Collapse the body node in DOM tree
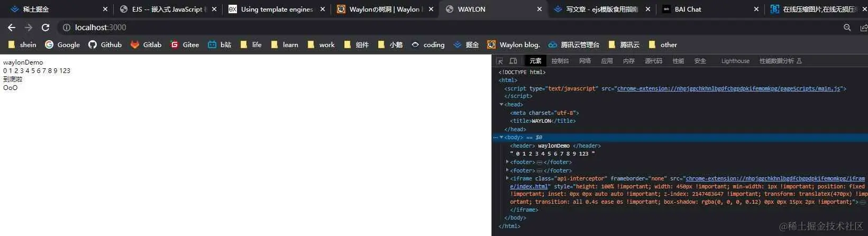Image resolution: width=868 pixels, height=236 pixels. coord(501,137)
